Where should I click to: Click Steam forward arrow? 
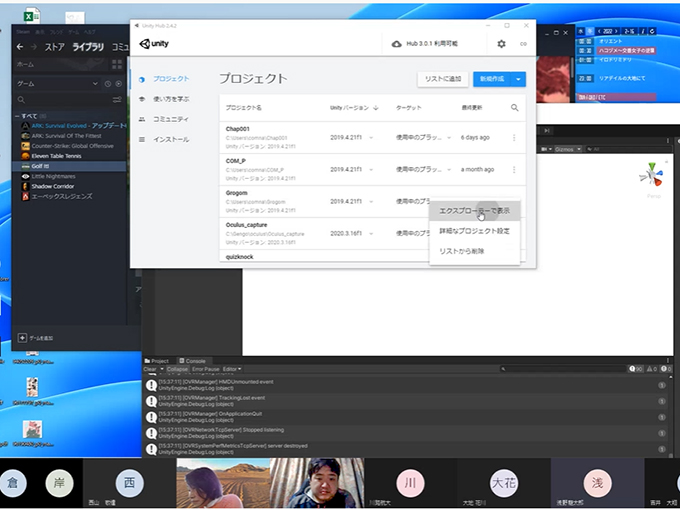(34, 46)
